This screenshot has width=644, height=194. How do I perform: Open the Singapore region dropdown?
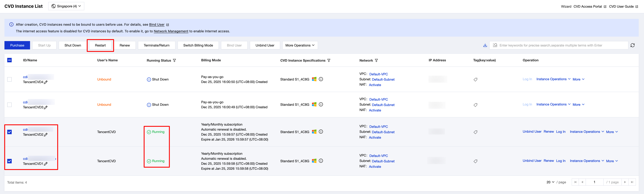tap(66, 6)
